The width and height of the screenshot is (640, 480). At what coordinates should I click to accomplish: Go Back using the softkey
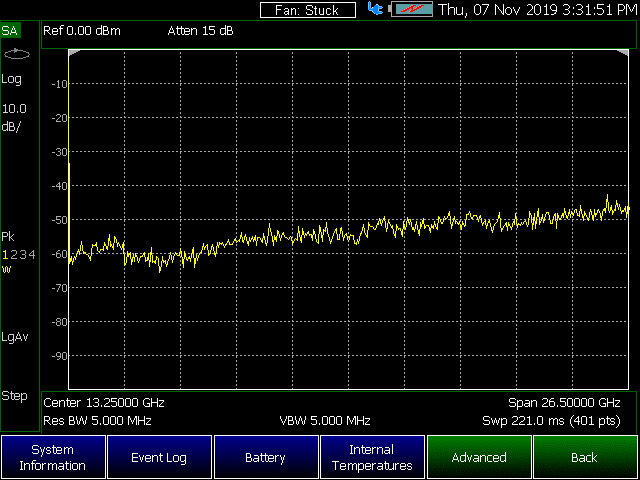[x=586, y=457]
